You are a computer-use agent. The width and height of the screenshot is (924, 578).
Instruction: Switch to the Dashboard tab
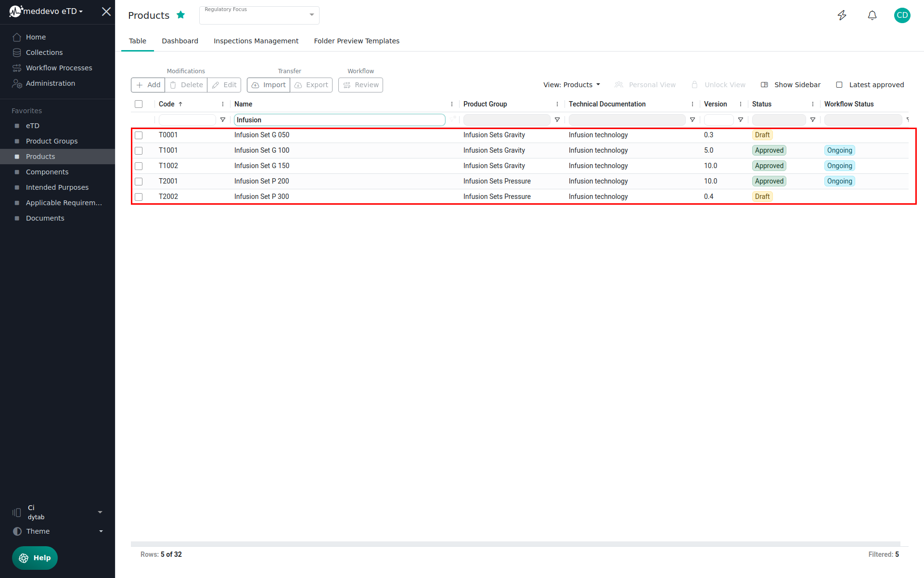coord(180,41)
